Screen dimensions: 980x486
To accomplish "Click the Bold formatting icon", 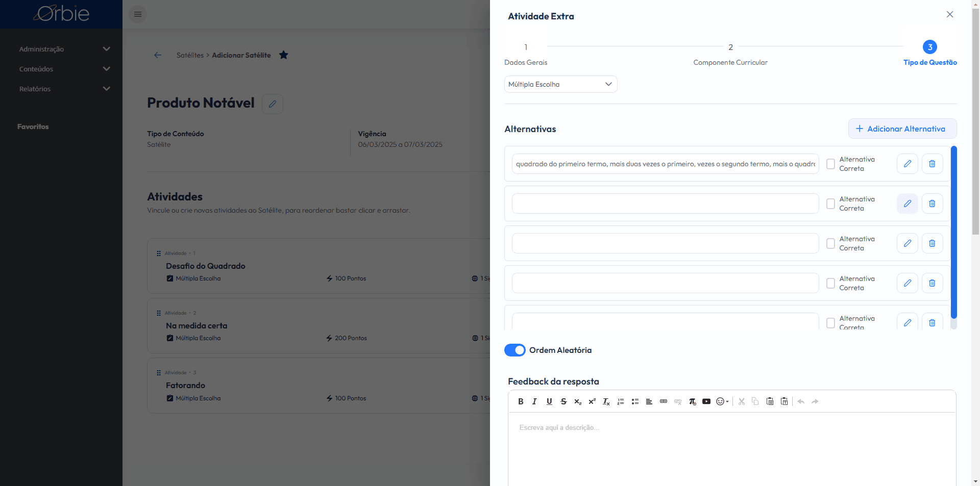I will pyautogui.click(x=521, y=401).
